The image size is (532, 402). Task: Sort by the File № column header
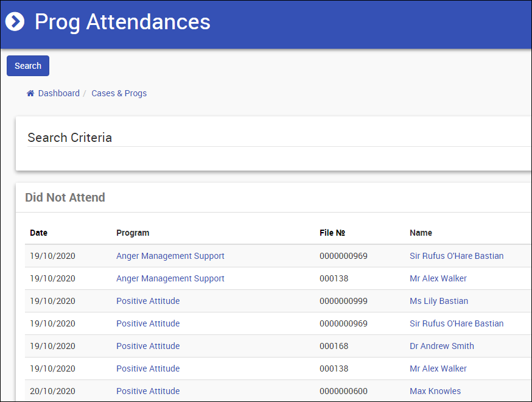click(x=332, y=233)
